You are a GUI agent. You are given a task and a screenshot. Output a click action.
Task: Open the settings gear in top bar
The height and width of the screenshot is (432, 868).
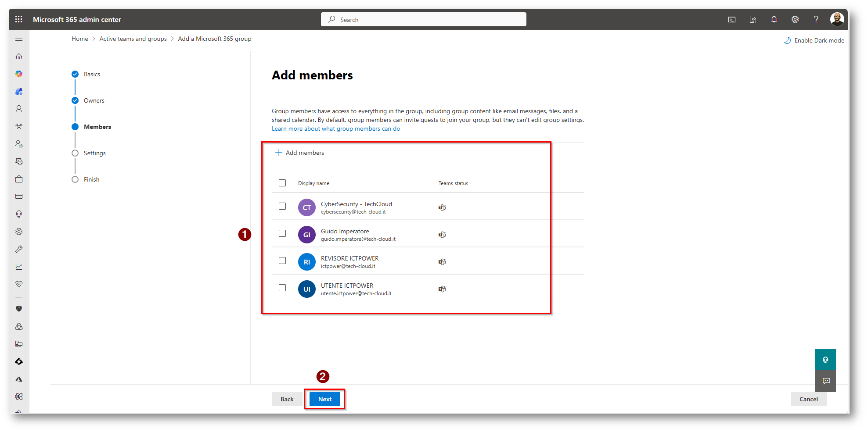(x=795, y=19)
